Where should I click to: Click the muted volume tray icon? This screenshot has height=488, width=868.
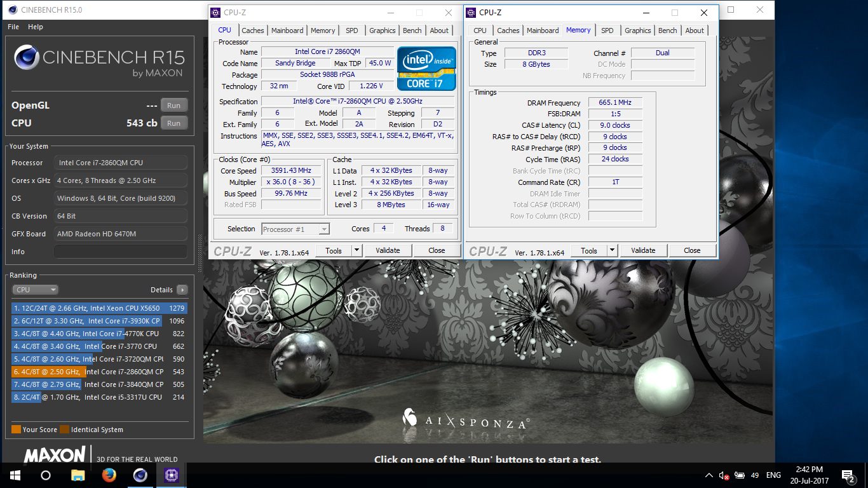[x=724, y=475]
